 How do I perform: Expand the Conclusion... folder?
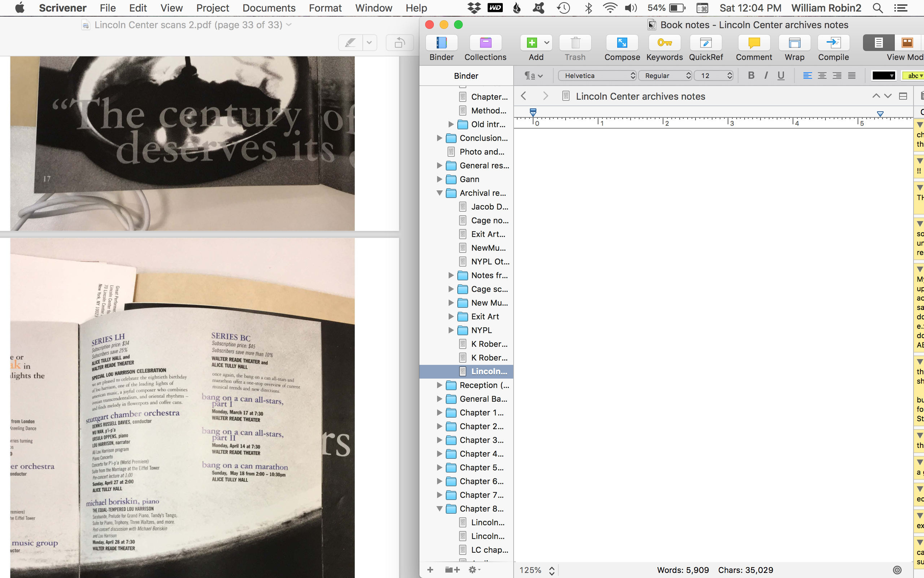coord(440,138)
